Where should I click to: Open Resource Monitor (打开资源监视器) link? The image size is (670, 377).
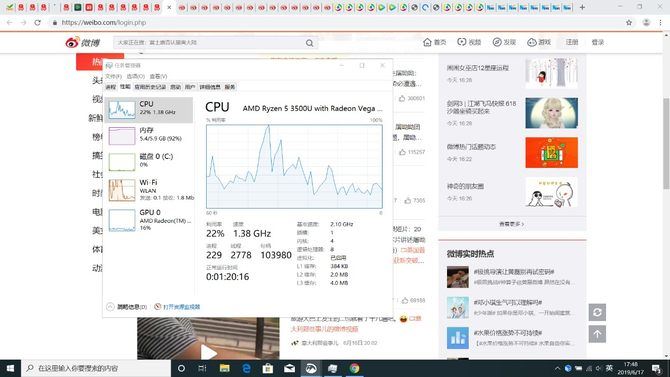click(x=177, y=306)
